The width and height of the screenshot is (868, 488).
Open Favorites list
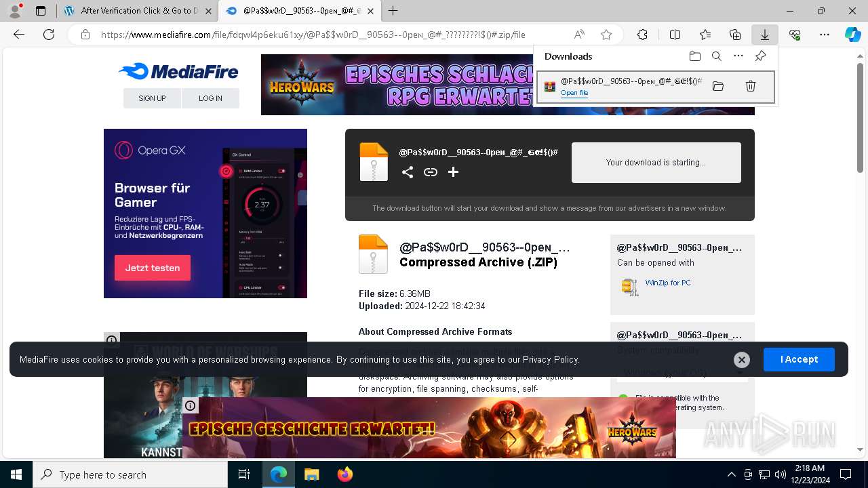pos(705,35)
